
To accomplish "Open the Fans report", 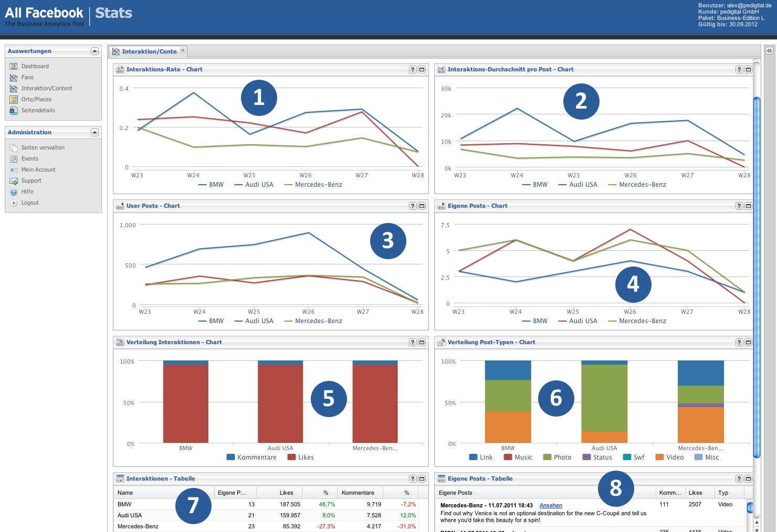I will point(27,77).
